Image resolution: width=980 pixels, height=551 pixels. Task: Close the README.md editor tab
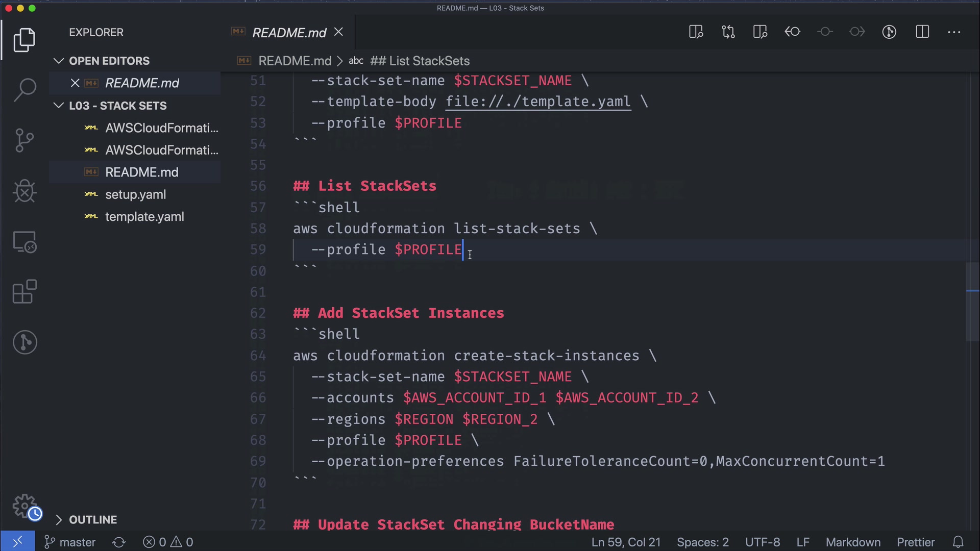(x=338, y=32)
